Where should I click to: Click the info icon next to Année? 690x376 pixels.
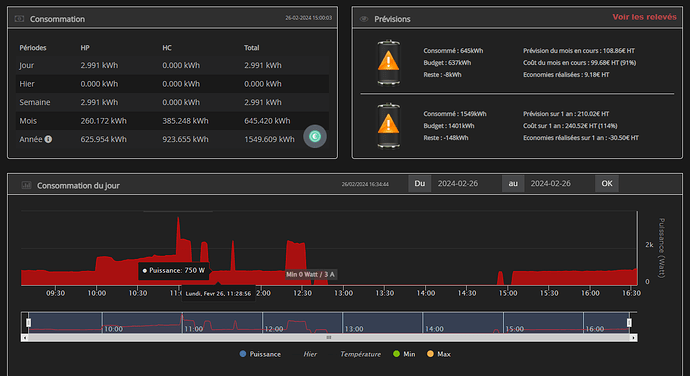(x=48, y=139)
